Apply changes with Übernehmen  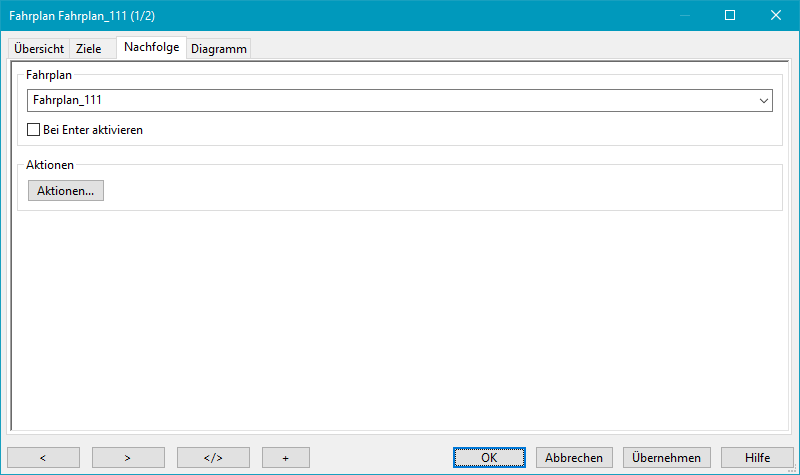667,457
